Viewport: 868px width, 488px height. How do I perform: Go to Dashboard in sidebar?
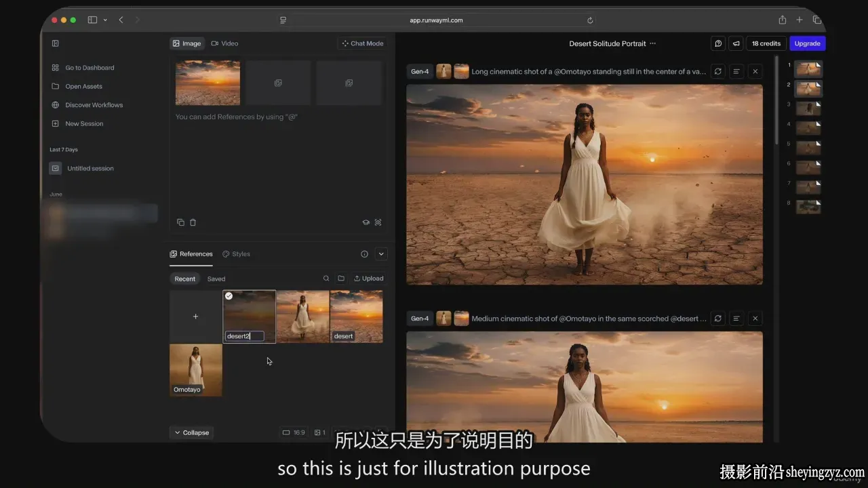click(x=83, y=68)
